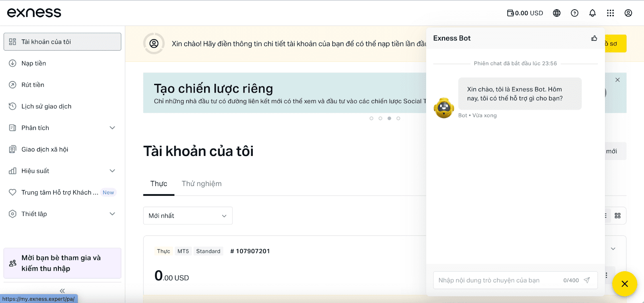Select the first carousel dot

point(371,118)
